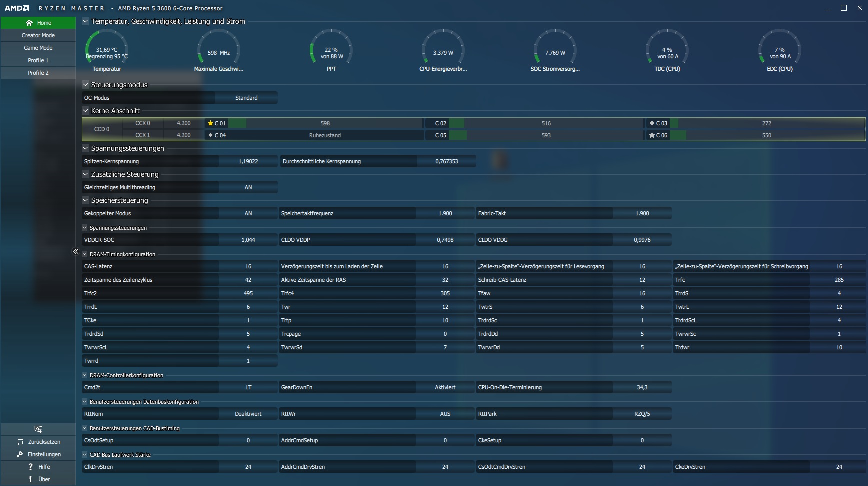The width and height of the screenshot is (868, 486).
Task: Collapse the Speichersteuerung section
Action: point(85,200)
